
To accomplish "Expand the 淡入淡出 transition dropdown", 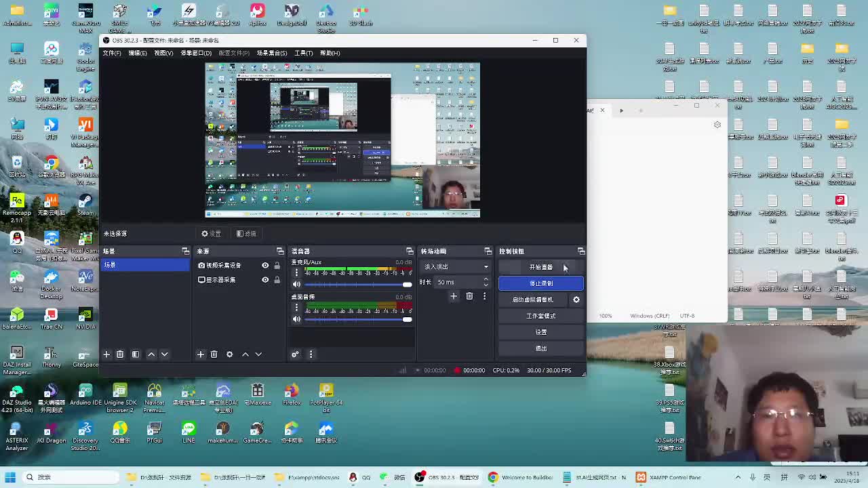I will [x=486, y=267].
